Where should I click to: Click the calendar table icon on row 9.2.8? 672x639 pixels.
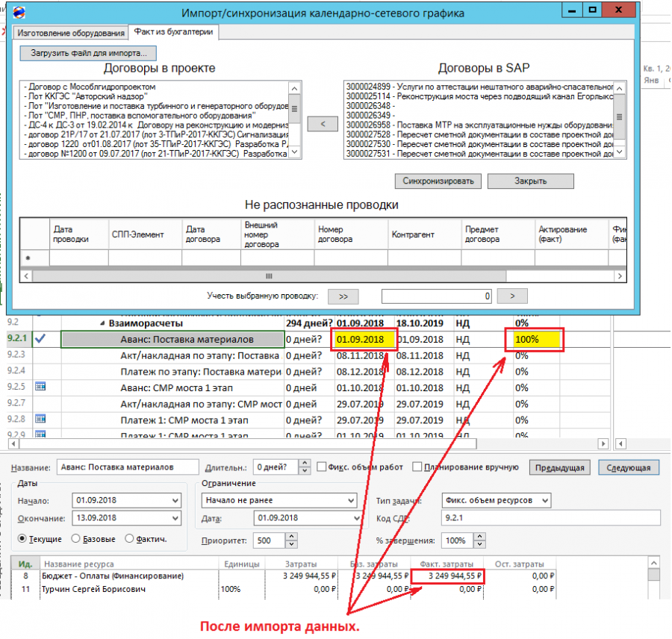(x=40, y=419)
